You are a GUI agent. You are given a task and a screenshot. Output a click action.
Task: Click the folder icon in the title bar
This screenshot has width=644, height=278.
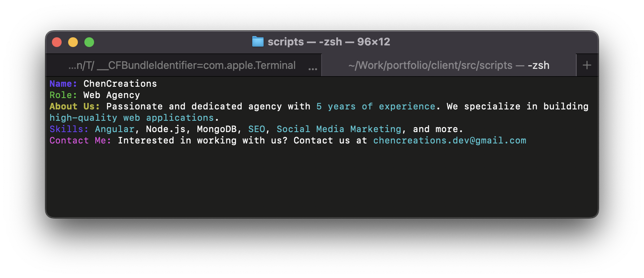pos(258,42)
